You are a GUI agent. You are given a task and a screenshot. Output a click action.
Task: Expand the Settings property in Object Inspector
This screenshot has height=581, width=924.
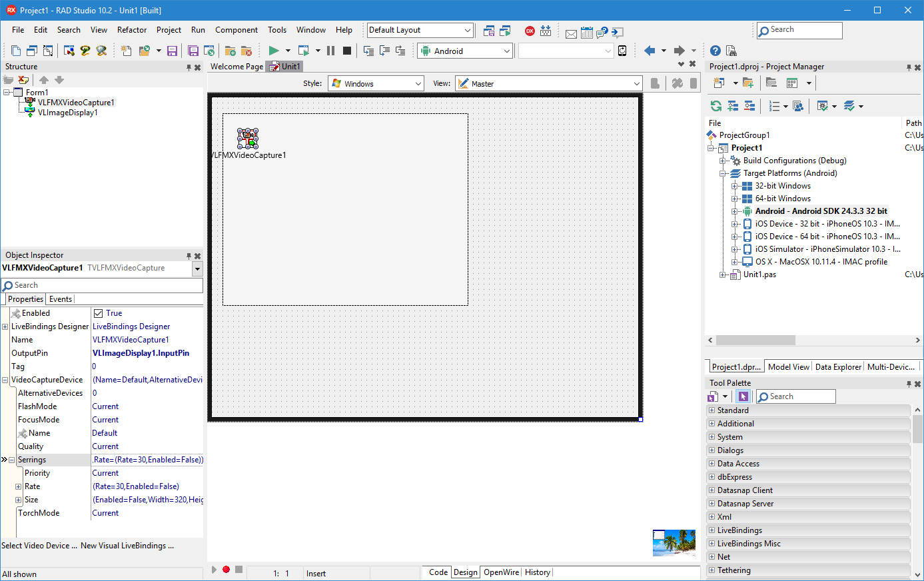11,459
